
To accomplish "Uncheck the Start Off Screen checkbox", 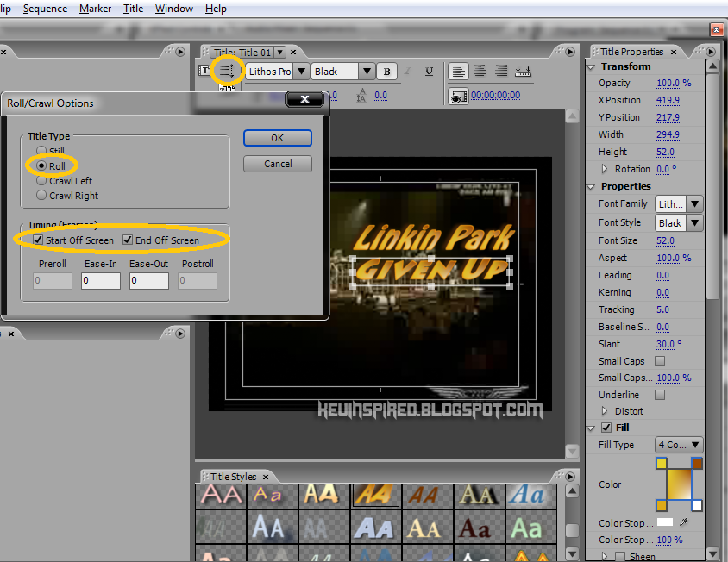I will (x=36, y=240).
